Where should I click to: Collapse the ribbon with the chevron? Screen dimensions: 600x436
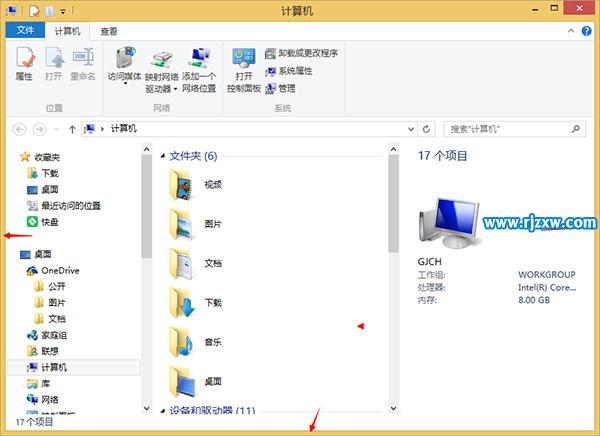[x=571, y=31]
